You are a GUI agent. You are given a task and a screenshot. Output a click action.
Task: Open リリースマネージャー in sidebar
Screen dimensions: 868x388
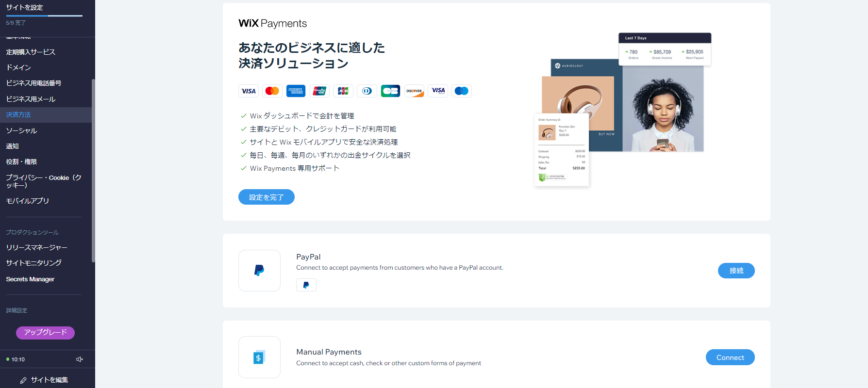coord(37,247)
